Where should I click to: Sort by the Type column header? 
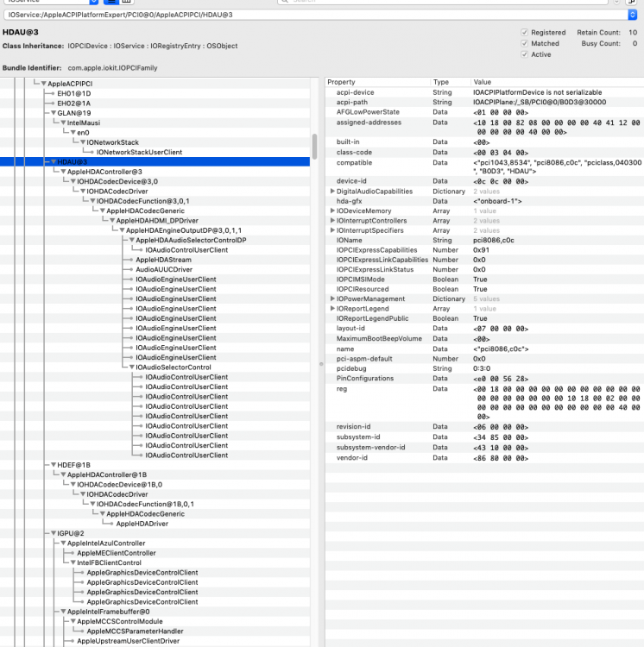(x=450, y=82)
